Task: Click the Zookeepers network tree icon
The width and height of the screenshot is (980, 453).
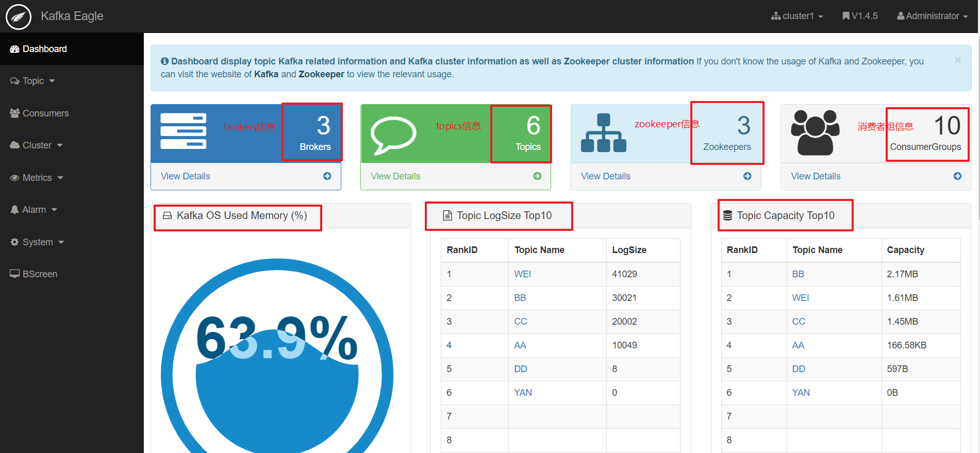Action: pyautogui.click(x=604, y=133)
